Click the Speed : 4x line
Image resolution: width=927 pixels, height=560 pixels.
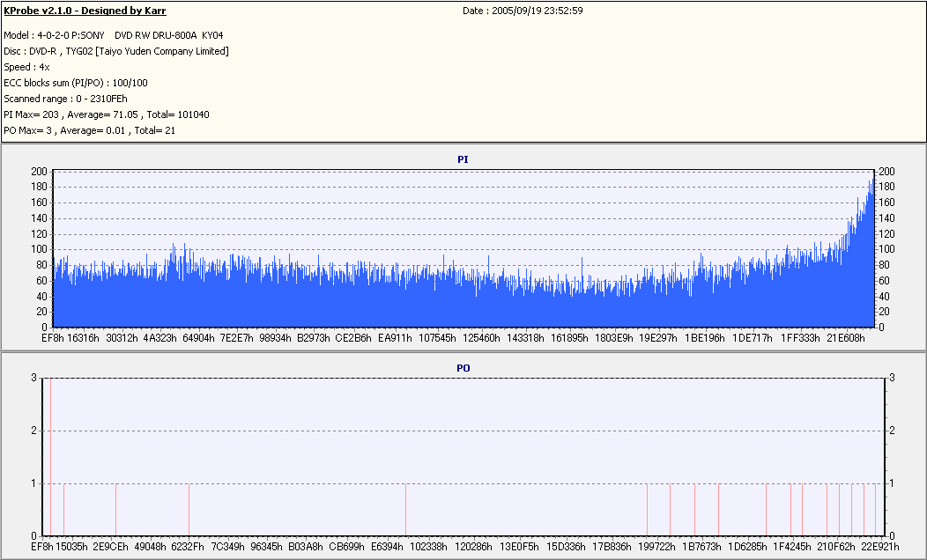(26, 67)
